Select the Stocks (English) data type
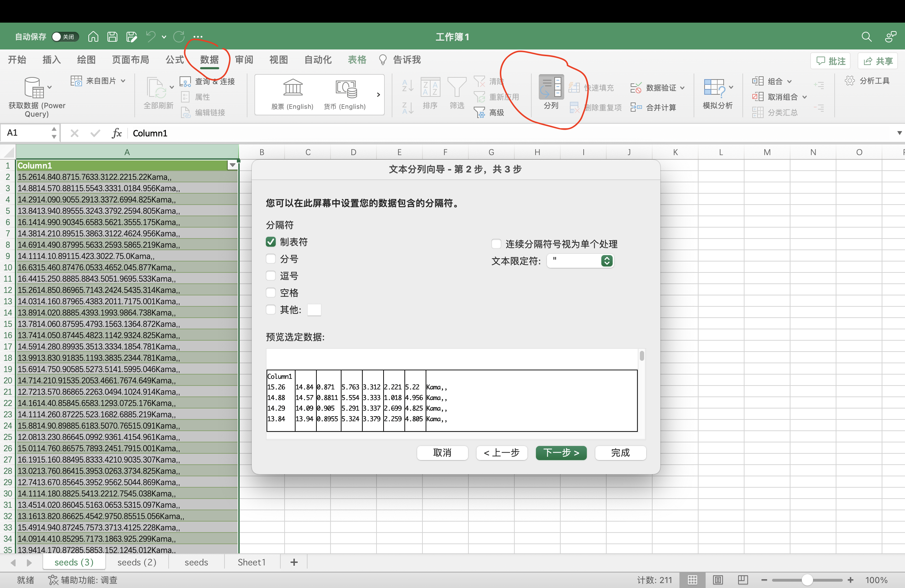 point(292,94)
